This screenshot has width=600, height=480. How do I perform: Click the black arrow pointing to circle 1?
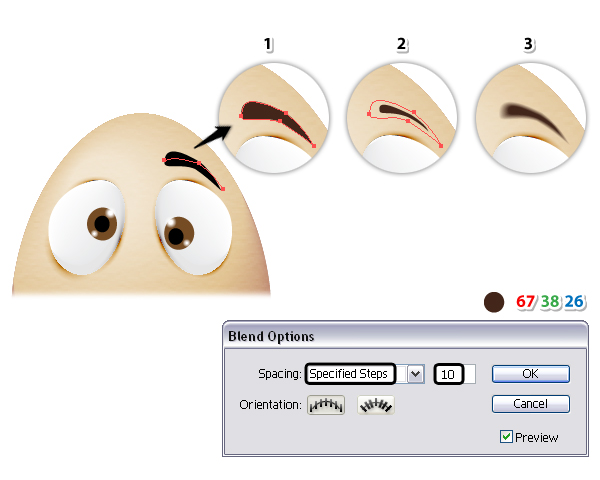[213, 137]
